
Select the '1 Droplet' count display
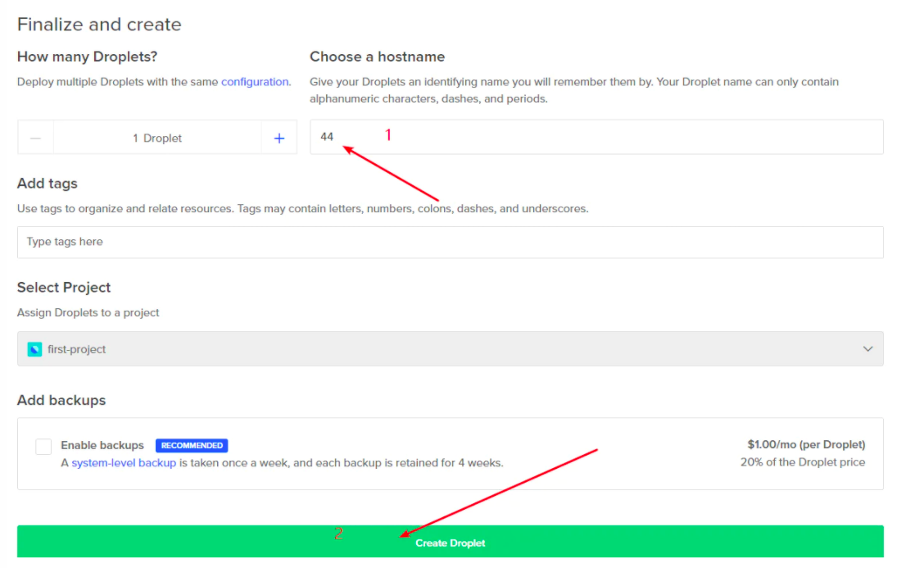pos(157,138)
